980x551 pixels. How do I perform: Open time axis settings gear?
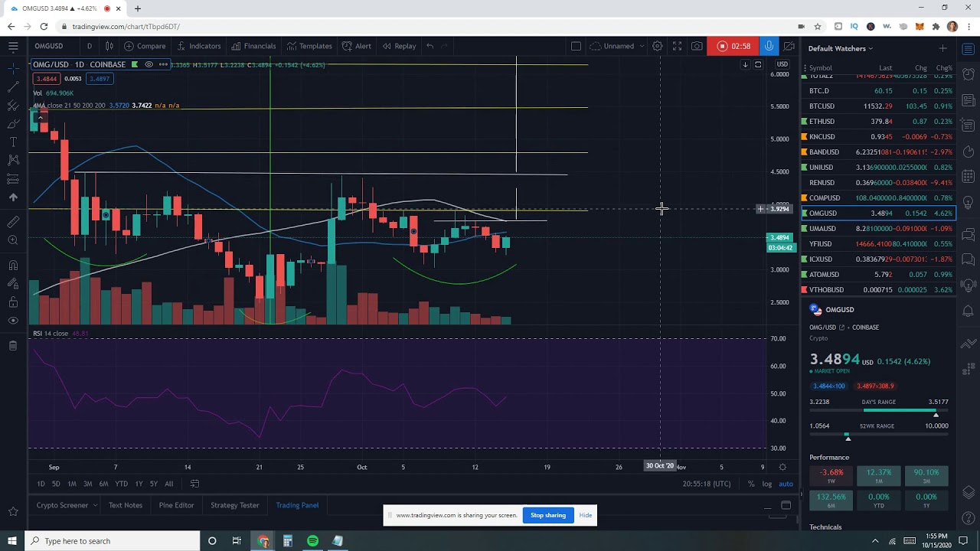pyautogui.click(x=782, y=467)
